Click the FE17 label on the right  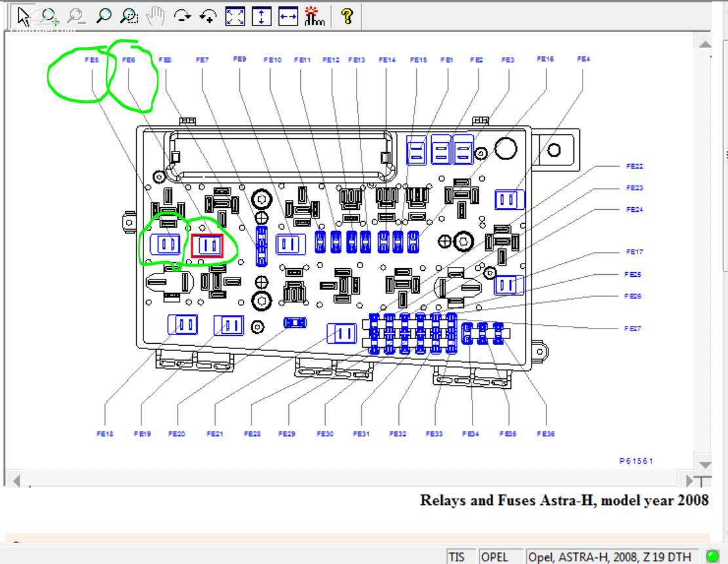(x=635, y=252)
